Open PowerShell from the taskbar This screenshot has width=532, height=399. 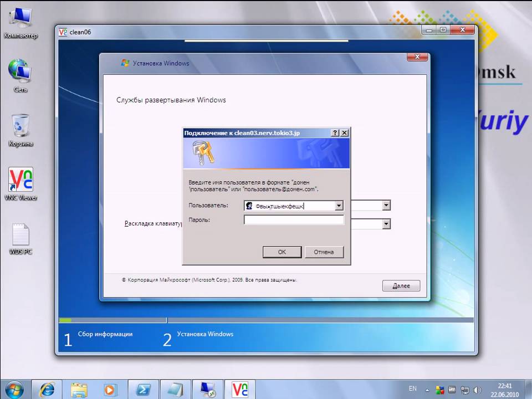pos(143,390)
